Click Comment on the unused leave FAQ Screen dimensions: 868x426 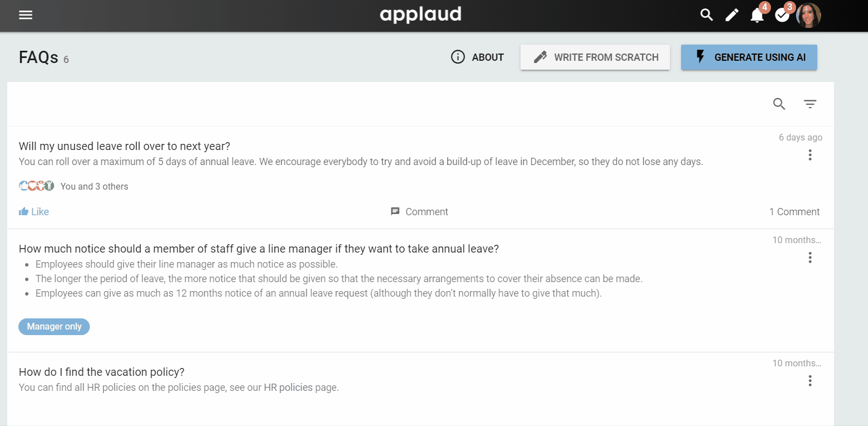(x=419, y=212)
